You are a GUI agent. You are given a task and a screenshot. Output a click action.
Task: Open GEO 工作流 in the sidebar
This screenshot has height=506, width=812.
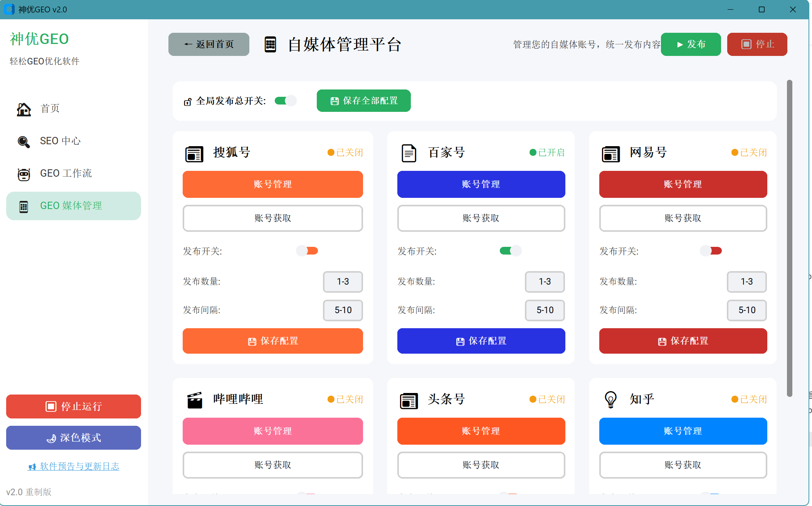click(74, 174)
